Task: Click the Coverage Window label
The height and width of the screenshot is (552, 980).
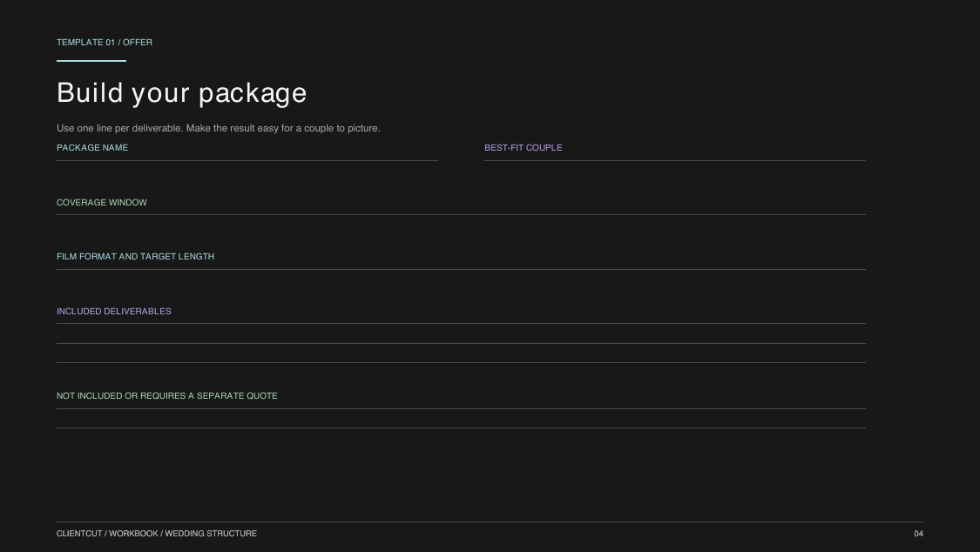Action: 102,203
